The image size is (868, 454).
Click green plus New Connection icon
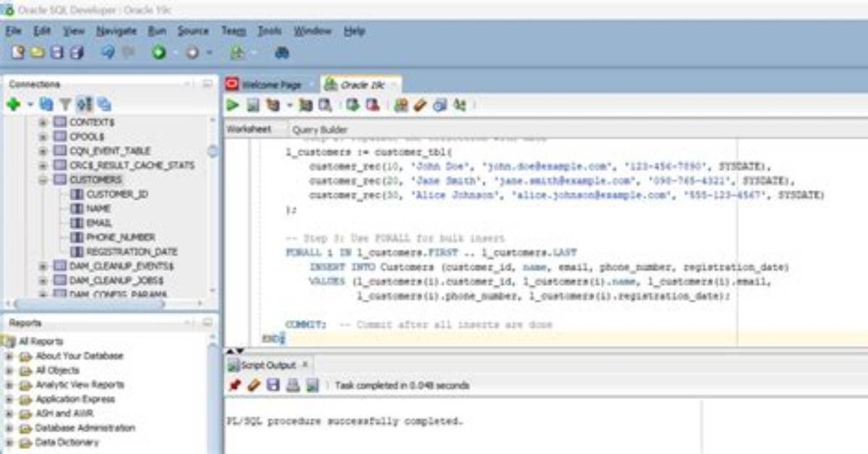pyautogui.click(x=13, y=105)
